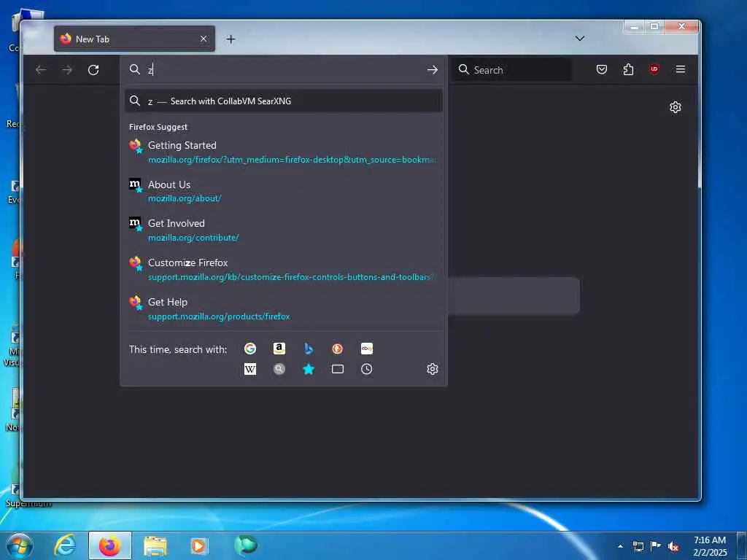
Task: Search only in History clock icon
Action: (366, 369)
